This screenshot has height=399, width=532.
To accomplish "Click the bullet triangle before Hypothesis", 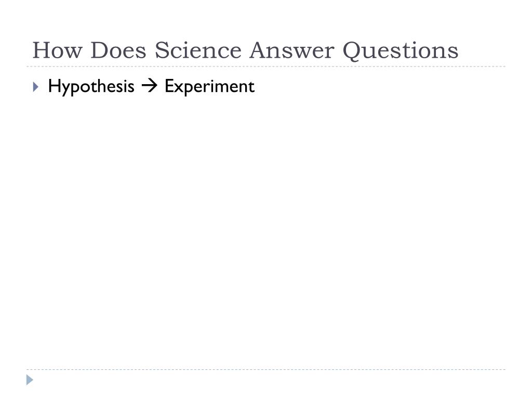I will [x=36, y=87].
